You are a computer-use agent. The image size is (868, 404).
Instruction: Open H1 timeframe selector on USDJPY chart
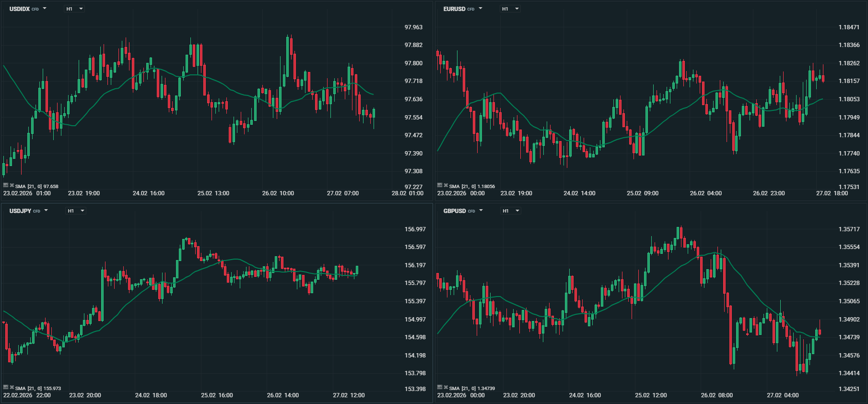(75, 211)
